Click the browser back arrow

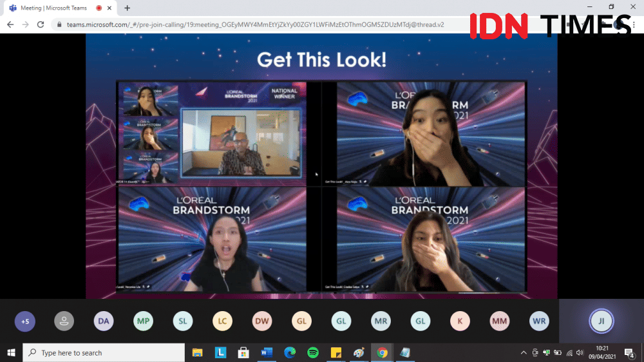point(9,24)
